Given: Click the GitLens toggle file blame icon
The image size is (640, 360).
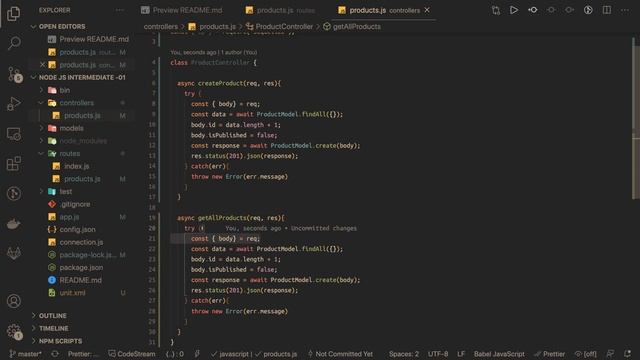Looking at the screenshot, I should pos(588,10).
